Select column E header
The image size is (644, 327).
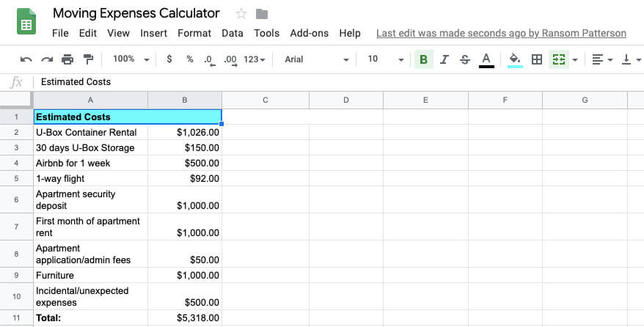pos(425,100)
